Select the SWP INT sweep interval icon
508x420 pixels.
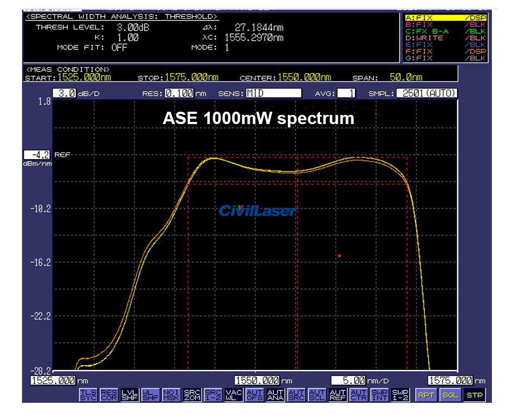[379, 395]
